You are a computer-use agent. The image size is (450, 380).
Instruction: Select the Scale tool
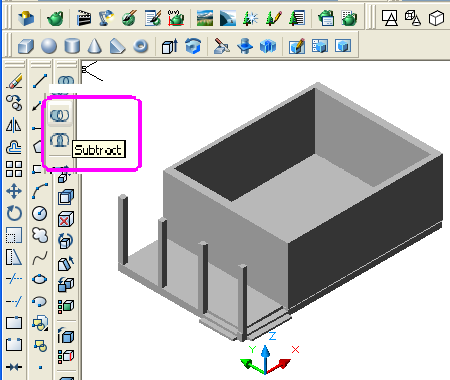[14, 235]
